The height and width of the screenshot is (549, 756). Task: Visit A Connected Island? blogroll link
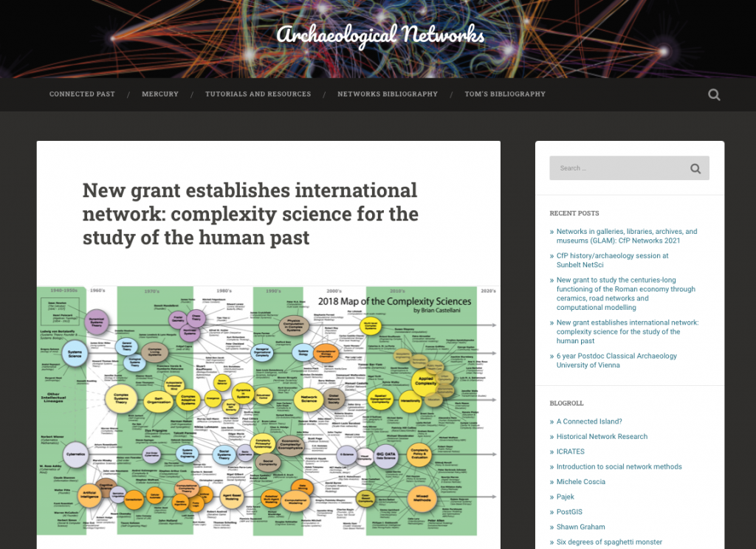pyautogui.click(x=589, y=421)
